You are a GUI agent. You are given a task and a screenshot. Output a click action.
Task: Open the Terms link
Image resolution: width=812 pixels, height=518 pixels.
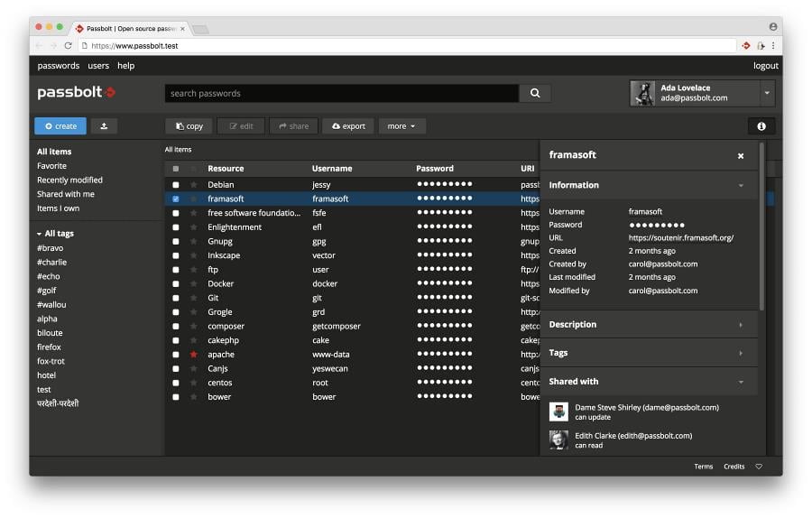pos(703,467)
